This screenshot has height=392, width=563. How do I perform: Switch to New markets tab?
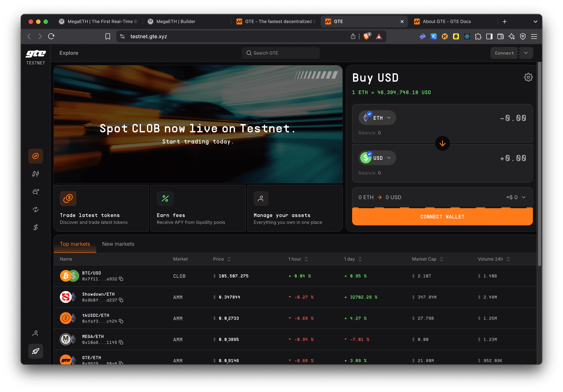pos(118,244)
